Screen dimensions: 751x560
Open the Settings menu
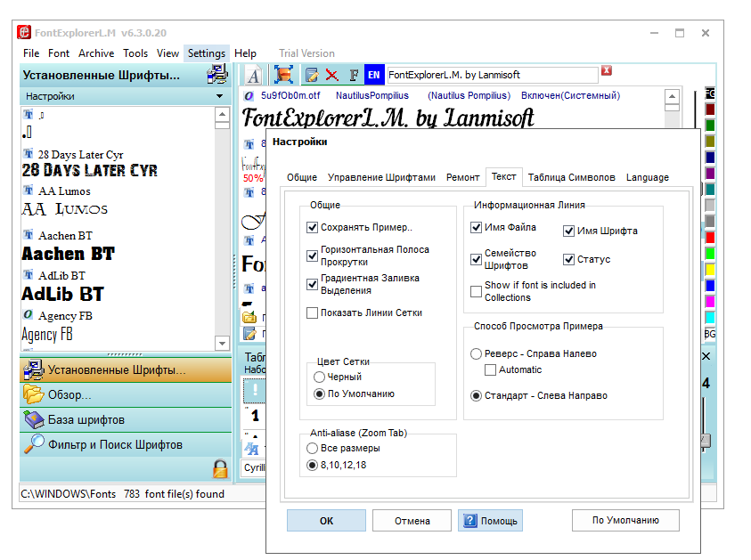click(x=207, y=53)
